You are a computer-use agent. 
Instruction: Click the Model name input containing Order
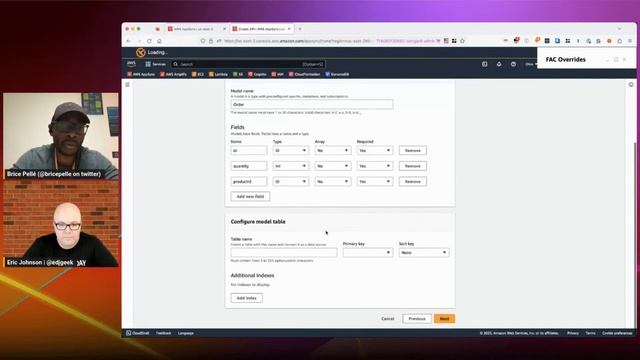(x=312, y=104)
